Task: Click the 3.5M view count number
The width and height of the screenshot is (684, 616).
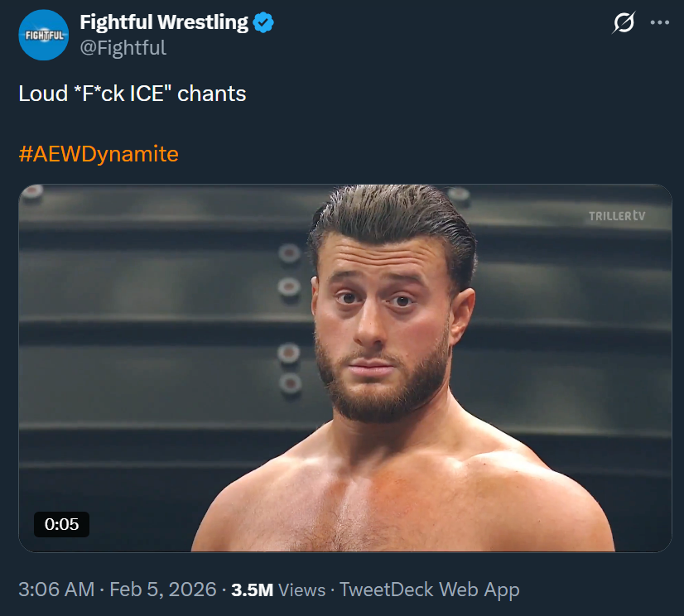Action: [253, 590]
